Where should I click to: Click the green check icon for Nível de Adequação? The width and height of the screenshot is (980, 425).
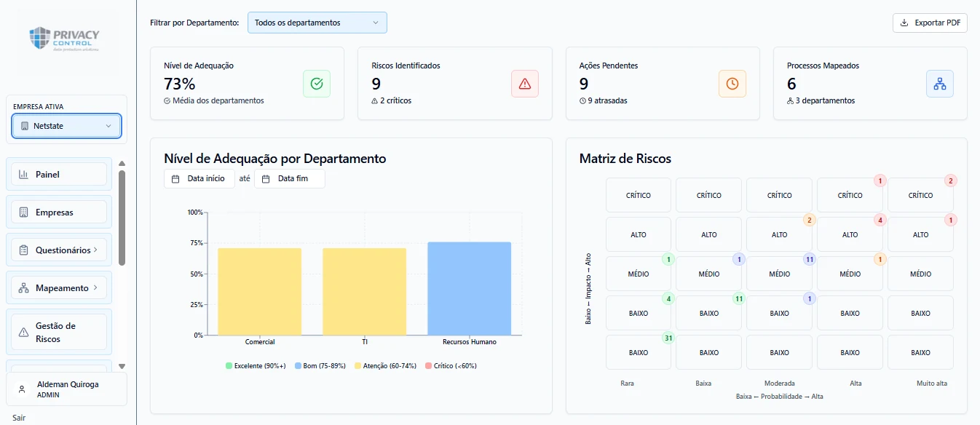coord(317,84)
